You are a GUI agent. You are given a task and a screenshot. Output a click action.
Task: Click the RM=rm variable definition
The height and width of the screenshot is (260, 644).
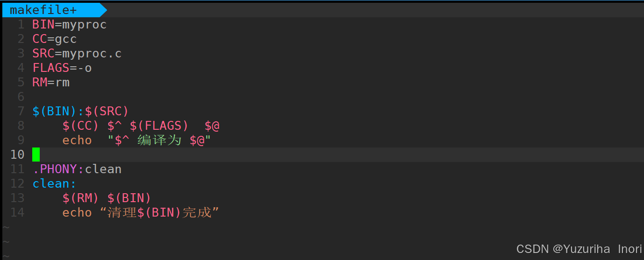point(51,82)
